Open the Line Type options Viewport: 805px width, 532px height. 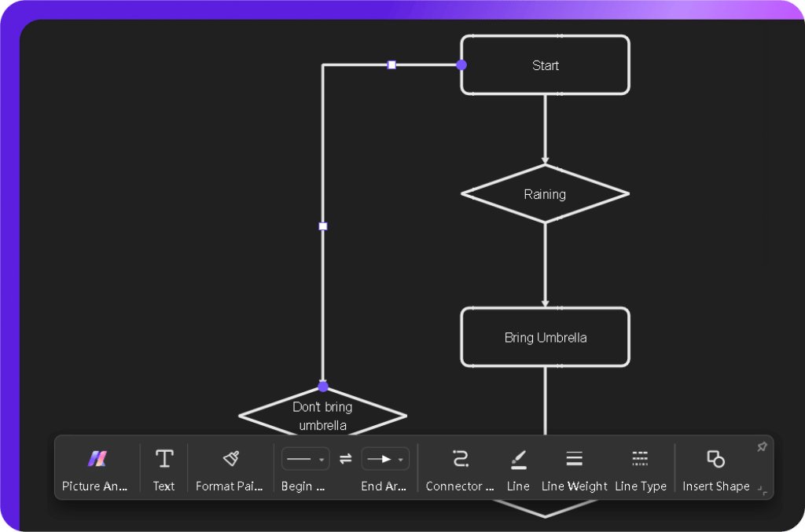coord(640,458)
